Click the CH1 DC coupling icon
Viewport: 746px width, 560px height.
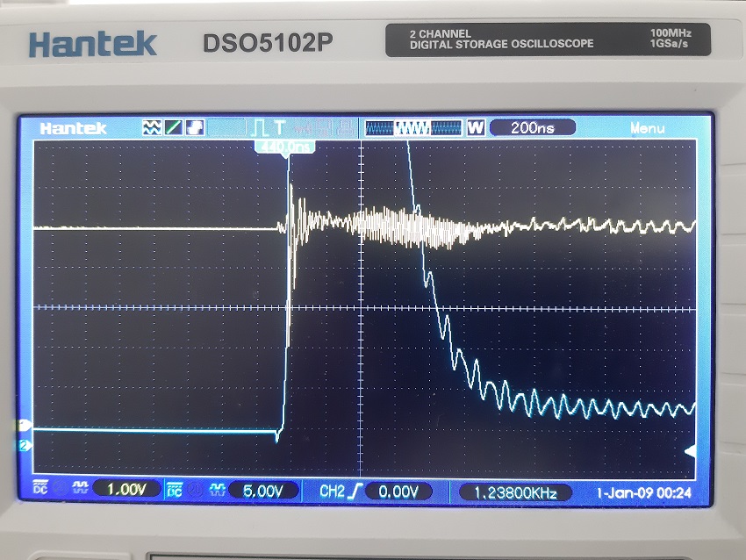click(x=40, y=489)
